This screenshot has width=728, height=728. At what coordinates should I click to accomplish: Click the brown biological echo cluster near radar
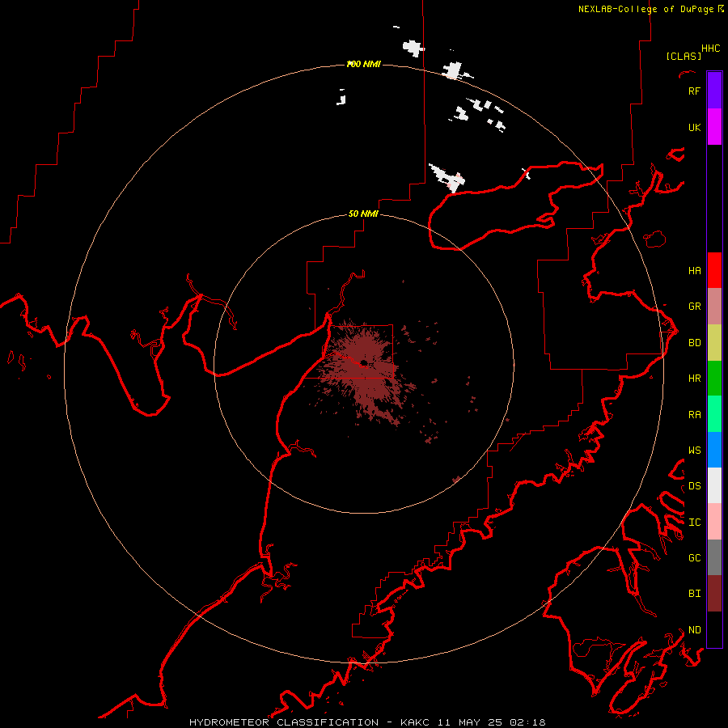point(365,371)
